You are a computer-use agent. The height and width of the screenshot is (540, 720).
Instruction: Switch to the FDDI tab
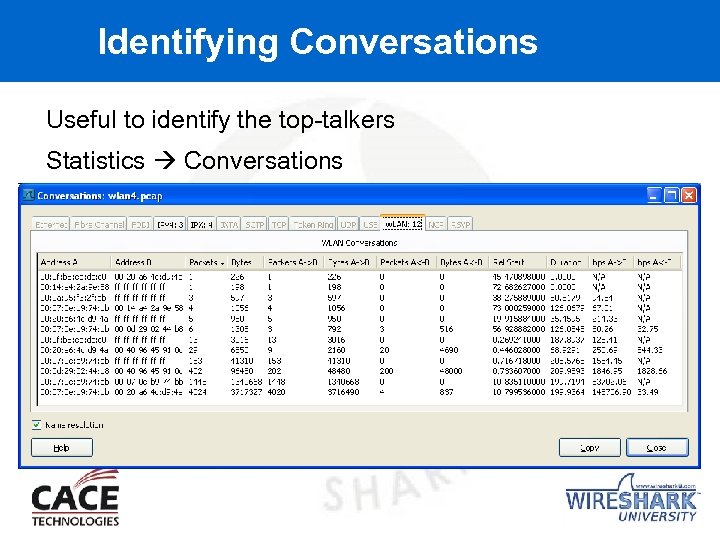140,224
